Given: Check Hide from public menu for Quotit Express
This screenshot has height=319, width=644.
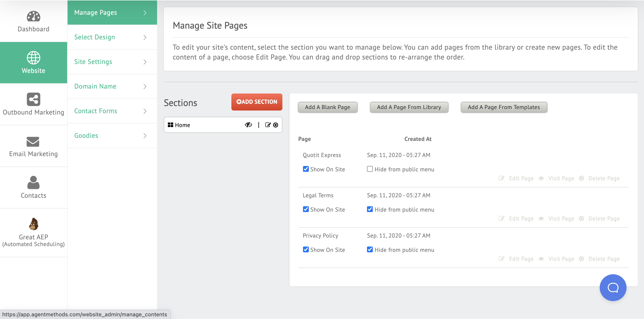Looking at the screenshot, I should coord(369,169).
